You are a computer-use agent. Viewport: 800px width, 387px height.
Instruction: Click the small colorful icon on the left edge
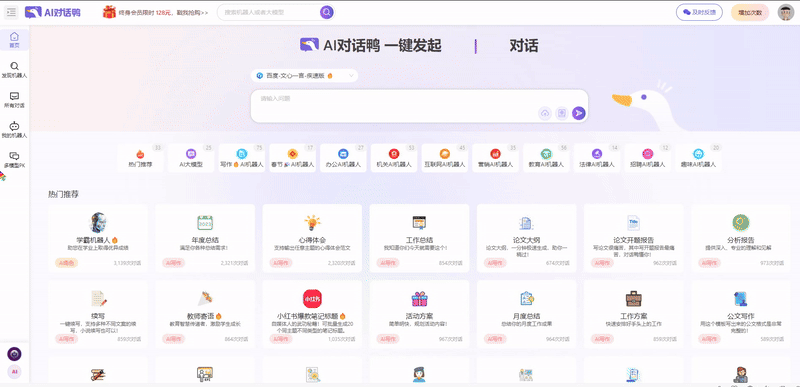[2, 177]
